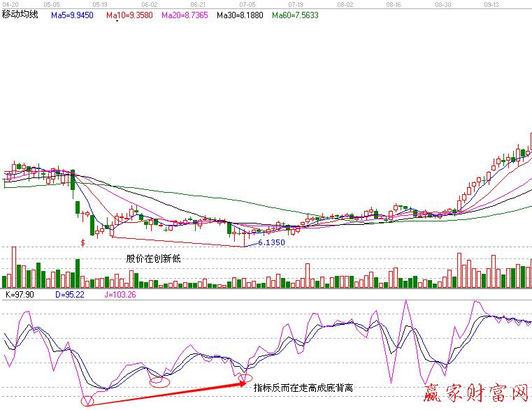Click the 指标反而在走高成底背离 annotation
This screenshot has width=532, height=410.
tap(303, 387)
